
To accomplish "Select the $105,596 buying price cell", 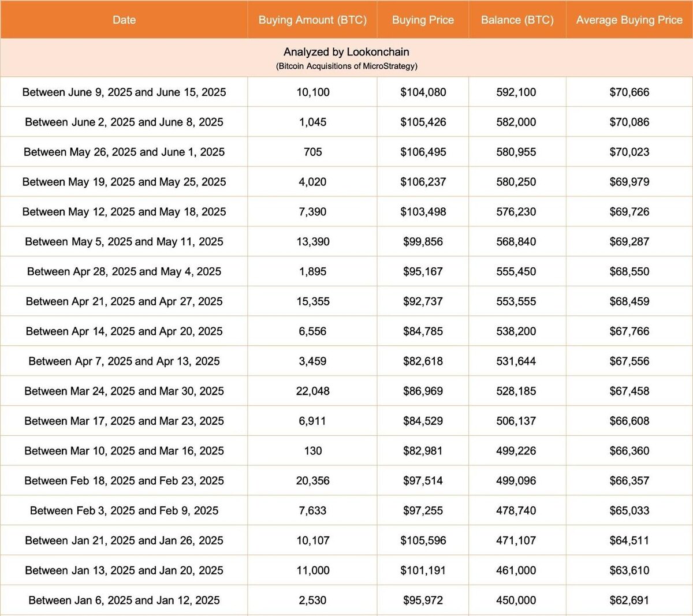I will [423, 540].
